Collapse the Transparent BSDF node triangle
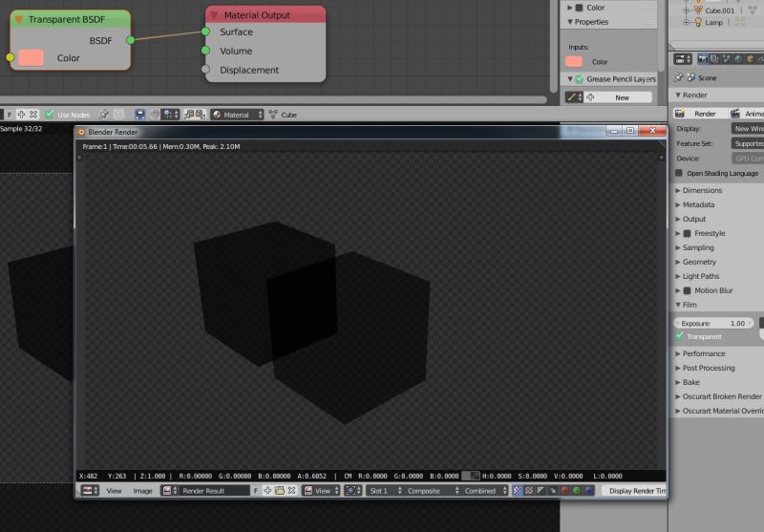The image size is (764, 532). (18, 19)
